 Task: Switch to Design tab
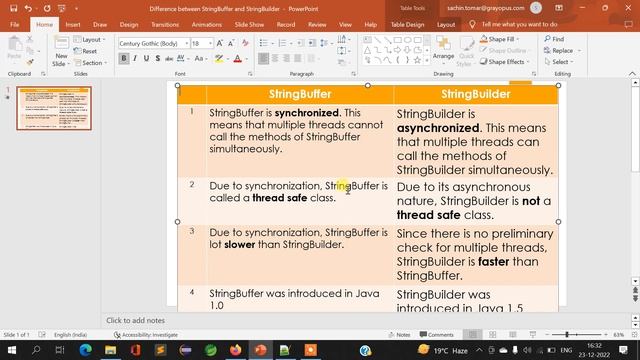tap(129, 24)
